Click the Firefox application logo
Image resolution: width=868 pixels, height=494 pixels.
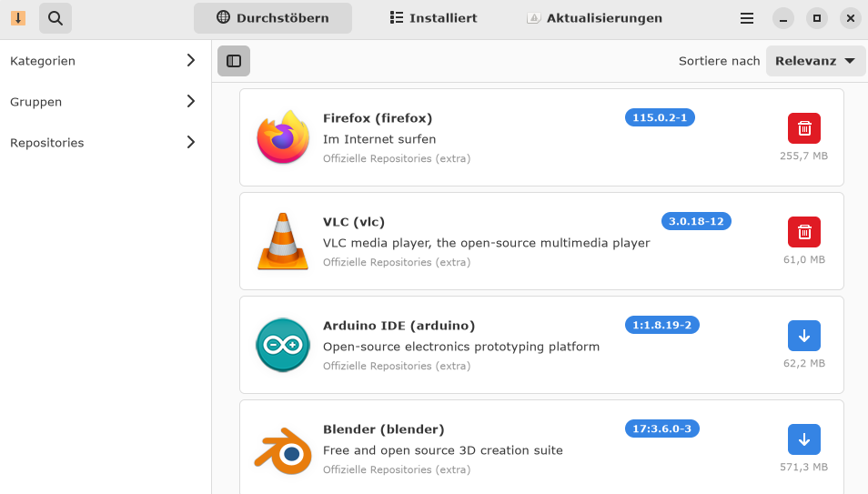283,137
